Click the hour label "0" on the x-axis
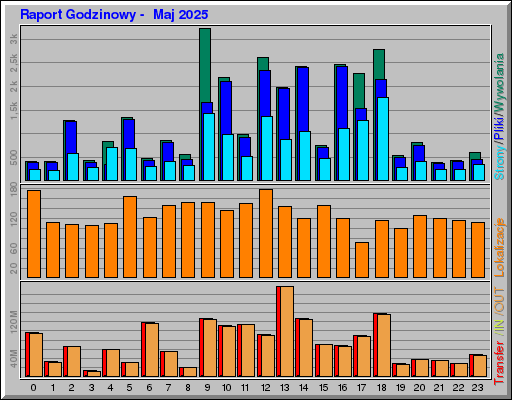The height and width of the screenshot is (400, 512). tap(33, 388)
